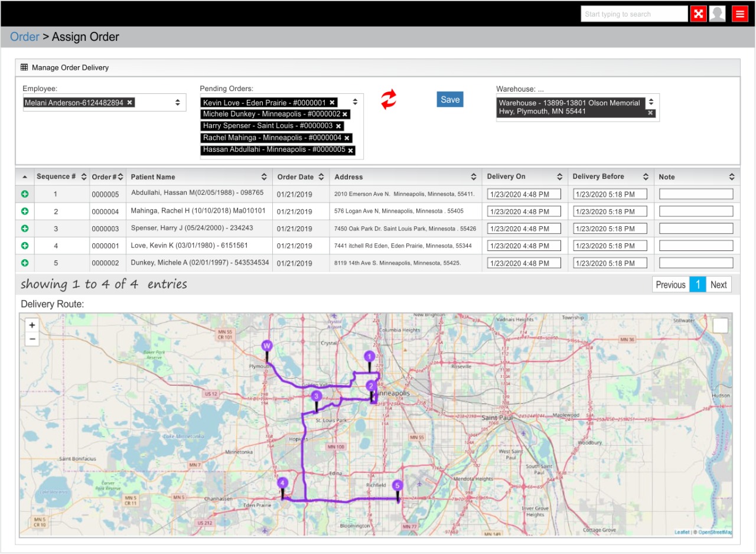Click map marker number 2
Screen dimensions: 756x554
[x=371, y=390]
